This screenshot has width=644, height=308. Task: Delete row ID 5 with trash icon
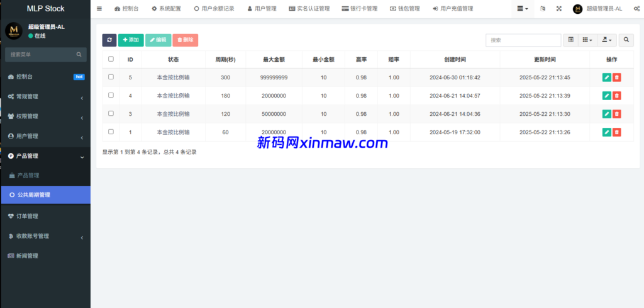tap(616, 77)
